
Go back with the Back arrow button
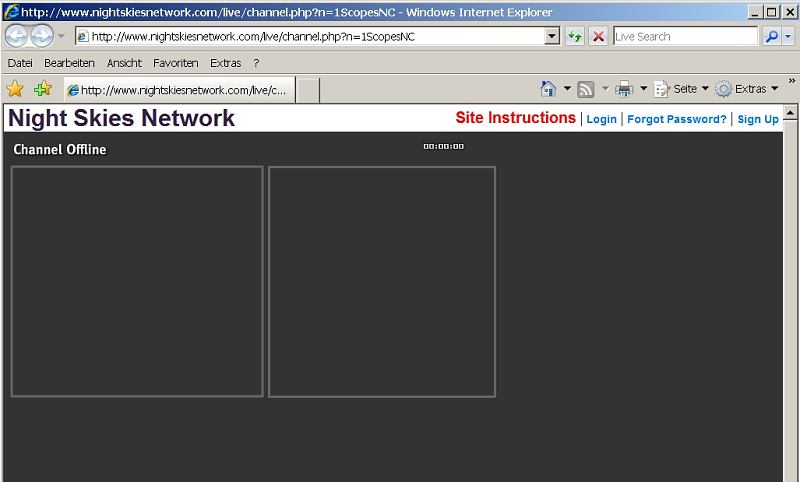17,36
